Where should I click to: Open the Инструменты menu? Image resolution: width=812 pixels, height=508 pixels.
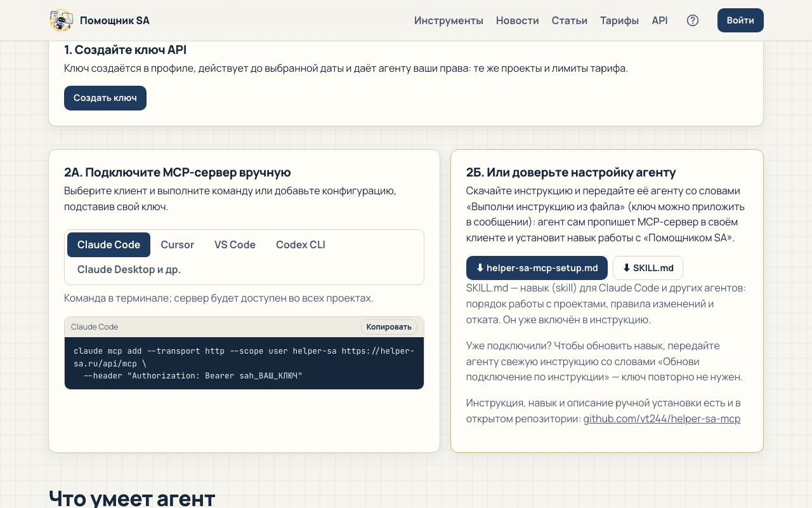pyautogui.click(x=449, y=20)
